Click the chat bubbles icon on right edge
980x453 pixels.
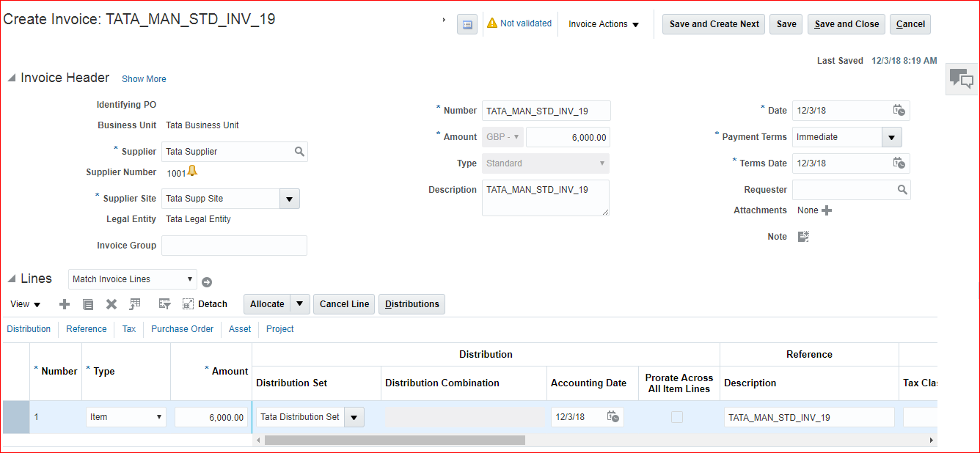pyautogui.click(x=961, y=78)
